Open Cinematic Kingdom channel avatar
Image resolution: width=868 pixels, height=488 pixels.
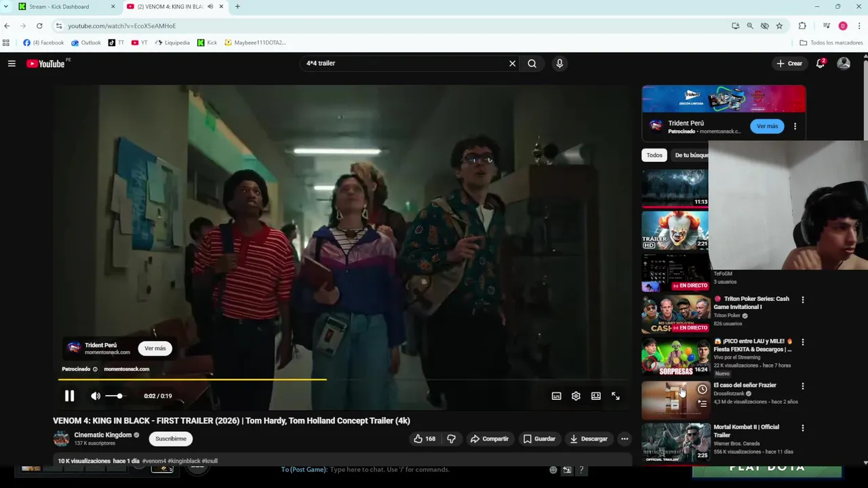[x=61, y=439]
